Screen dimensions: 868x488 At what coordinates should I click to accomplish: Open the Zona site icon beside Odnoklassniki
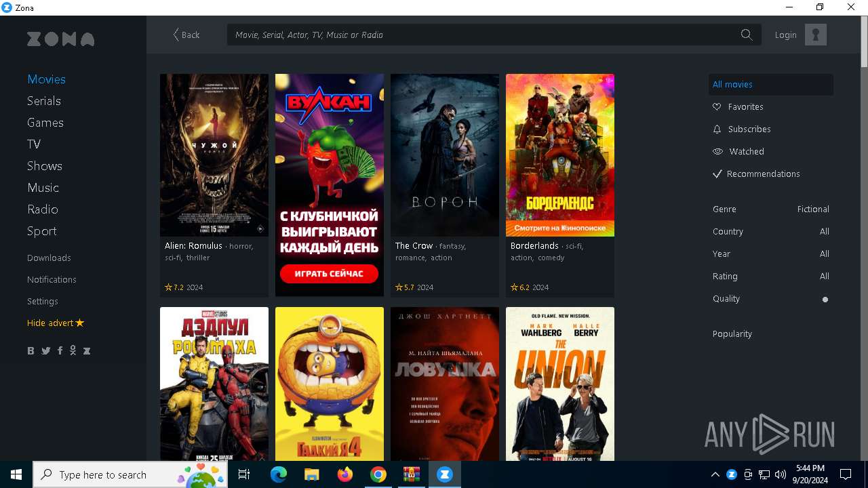(87, 350)
